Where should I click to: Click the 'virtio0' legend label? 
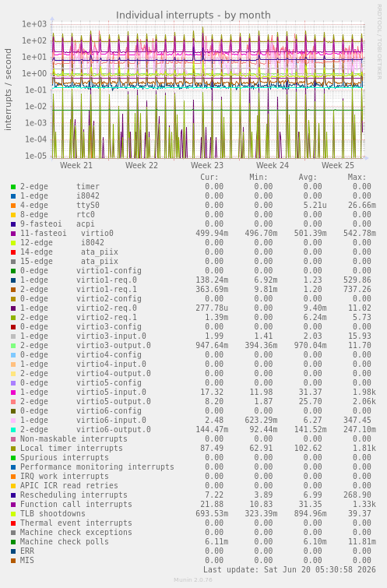(97, 233)
